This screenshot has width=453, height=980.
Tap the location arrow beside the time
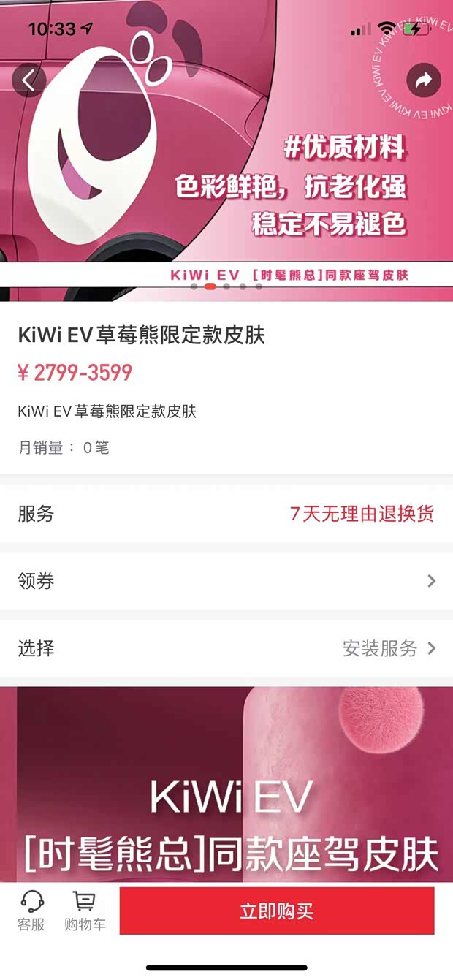88,29
